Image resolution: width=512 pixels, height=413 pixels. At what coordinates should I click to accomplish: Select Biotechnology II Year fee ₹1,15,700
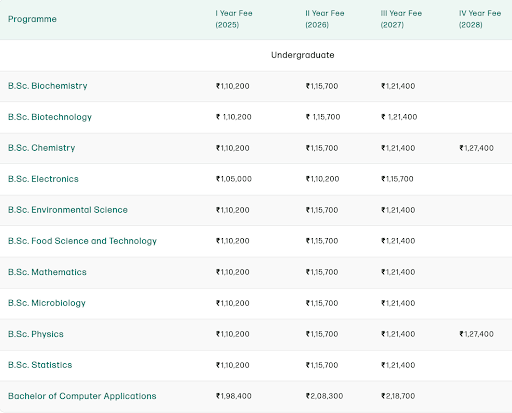pos(323,117)
